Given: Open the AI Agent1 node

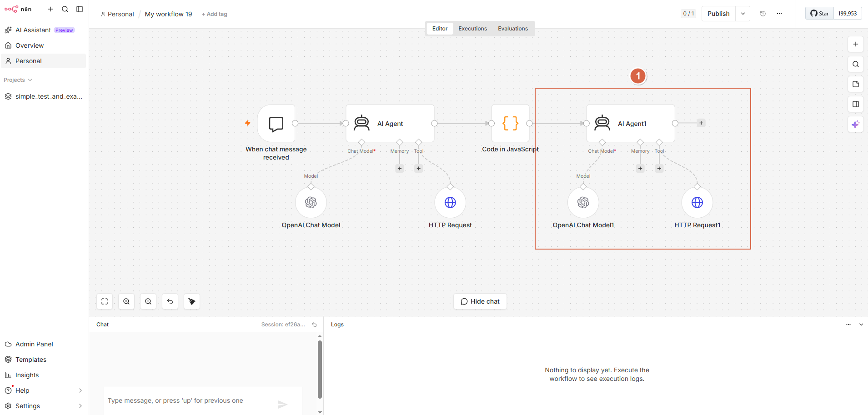Looking at the screenshot, I should click(631, 123).
